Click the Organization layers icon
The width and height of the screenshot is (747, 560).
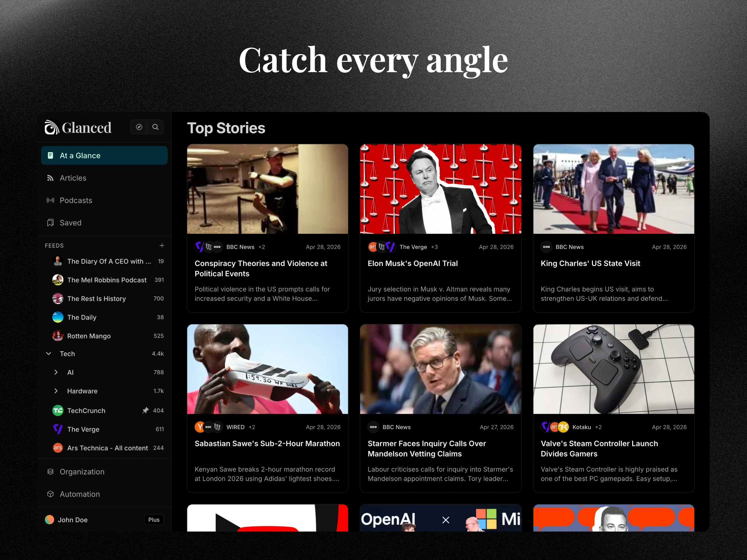coord(50,472)
